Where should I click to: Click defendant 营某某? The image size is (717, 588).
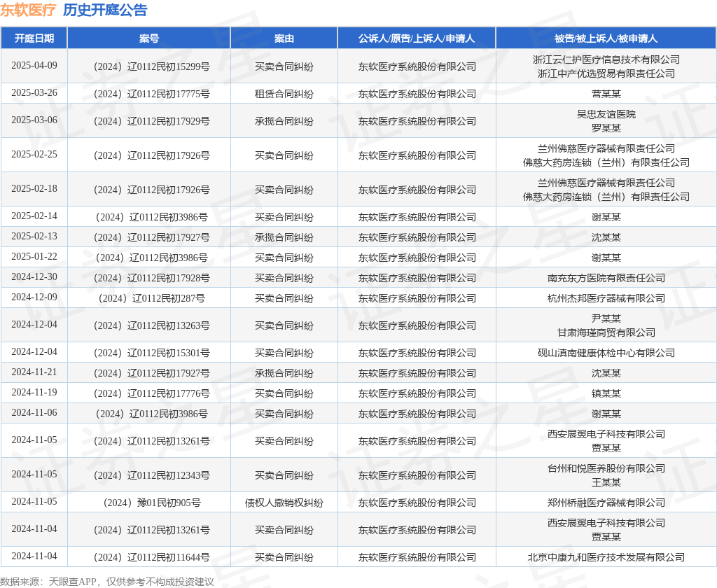pos(606,94)
